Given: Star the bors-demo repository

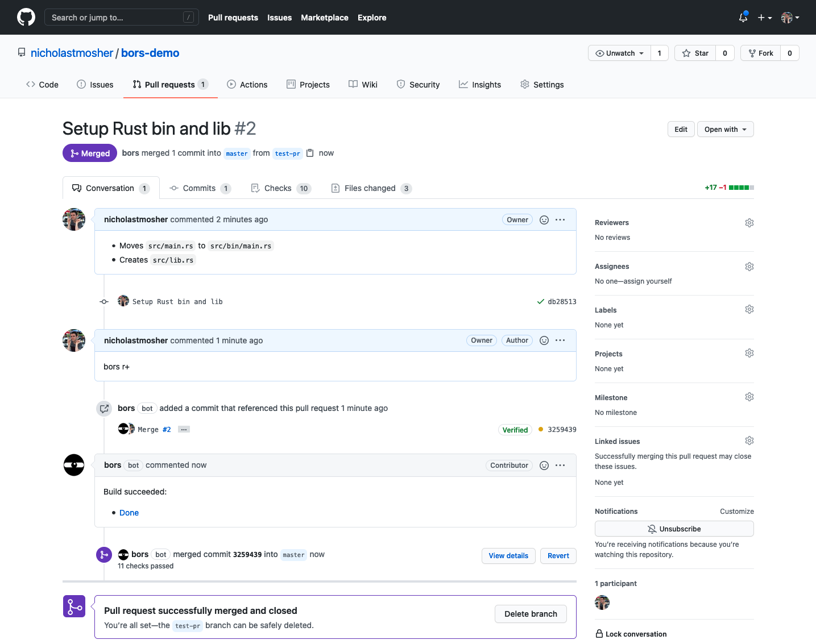Looking at the screenshot, I should 694,53.
